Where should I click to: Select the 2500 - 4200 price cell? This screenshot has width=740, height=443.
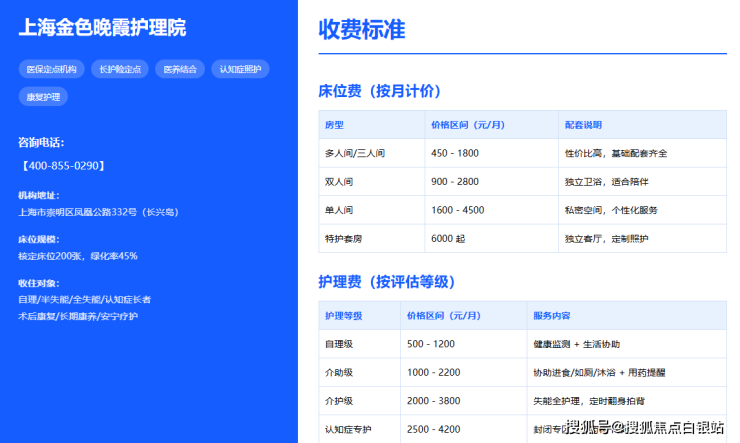[x=464, y=429]
